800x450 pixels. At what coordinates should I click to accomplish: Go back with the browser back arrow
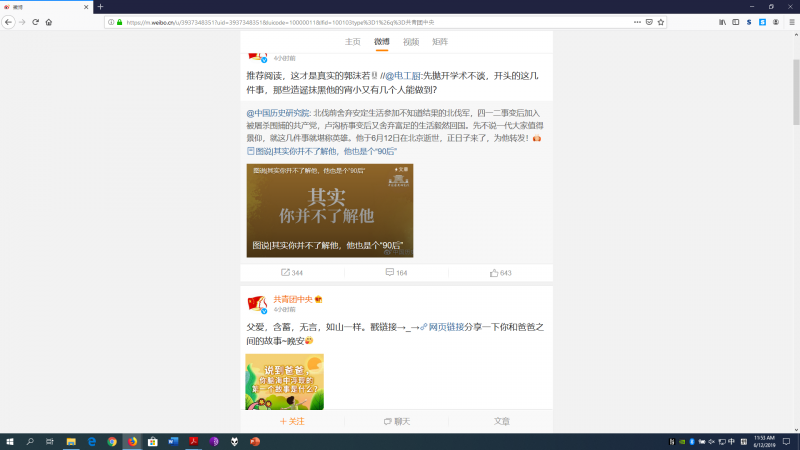click(8, 22)
